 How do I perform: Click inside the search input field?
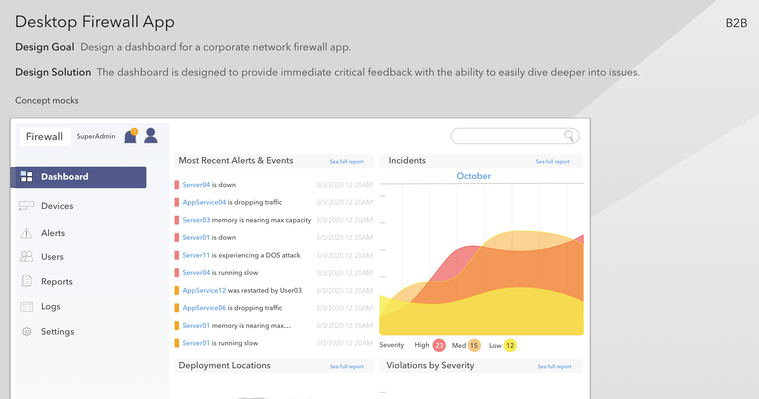515,136
